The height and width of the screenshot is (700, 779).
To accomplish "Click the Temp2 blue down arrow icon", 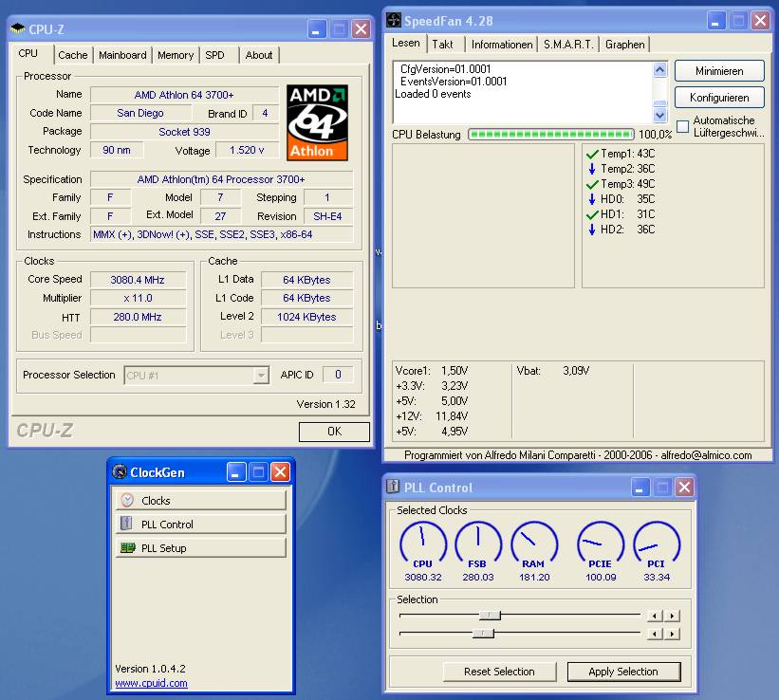I will pyautogui.click(x=592, y=169).
